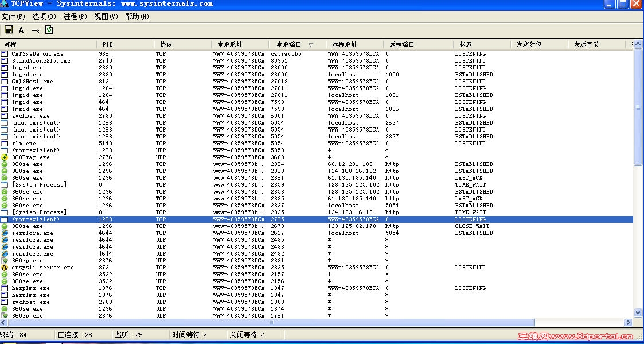Click the PID 5140 cell

coord(106,144)
